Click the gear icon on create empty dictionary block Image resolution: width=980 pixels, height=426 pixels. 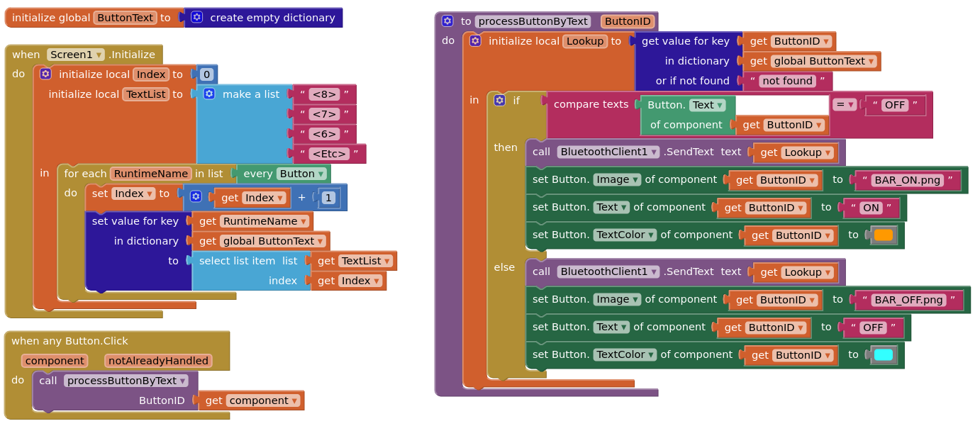(197, 18)
